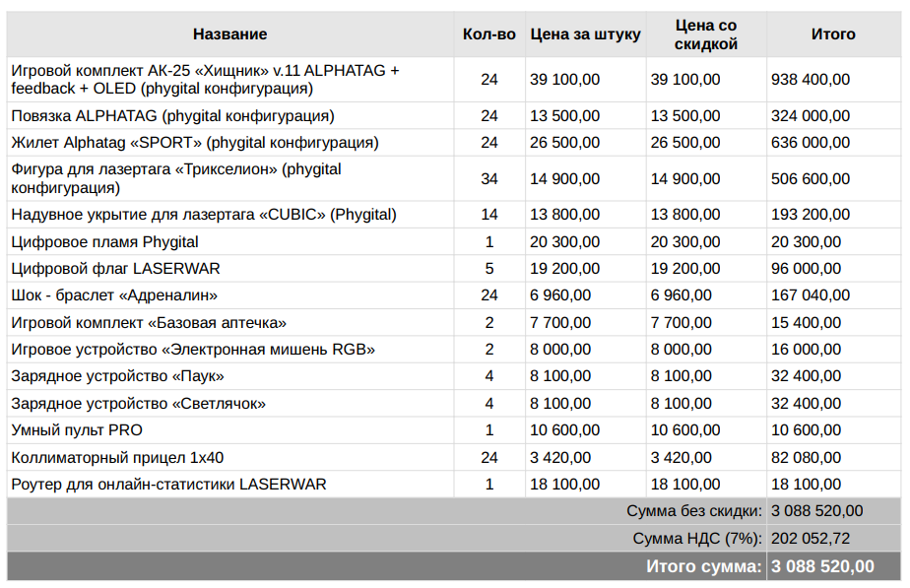910x588 pixels.
Task: Click the "Повязка ALPHATAG" product name cell
Action: (172, 116)
